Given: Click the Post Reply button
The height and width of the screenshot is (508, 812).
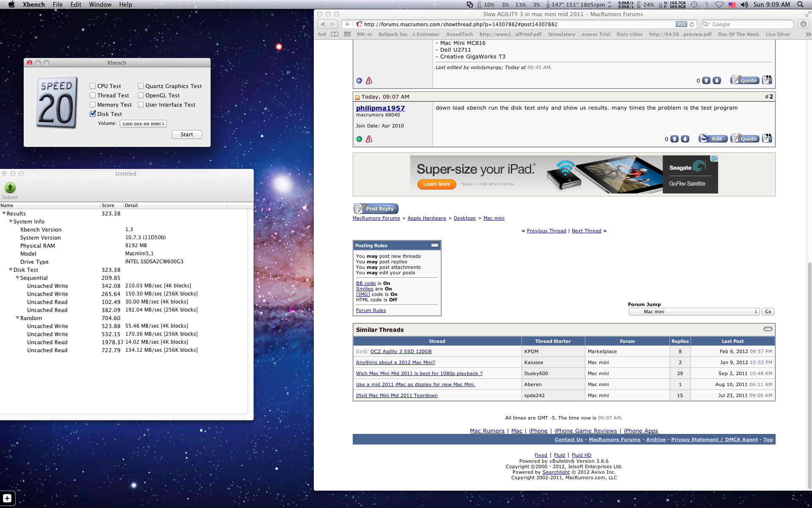Looking at the screenshot, I should tap(376, 208).
